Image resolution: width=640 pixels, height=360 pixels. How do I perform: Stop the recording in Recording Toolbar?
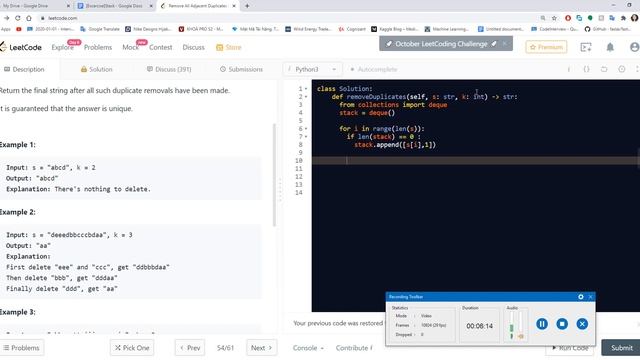562,324
